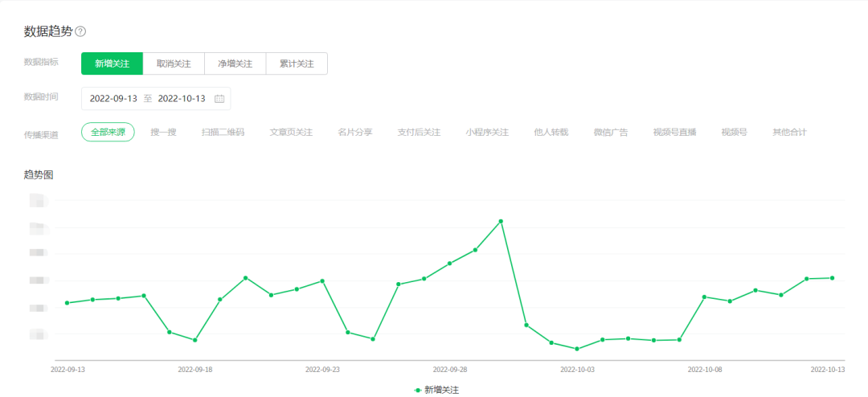Screen dimensions: 868x397
Task: Click the end date 2022-10-13 field
Action: pos(182,99)
